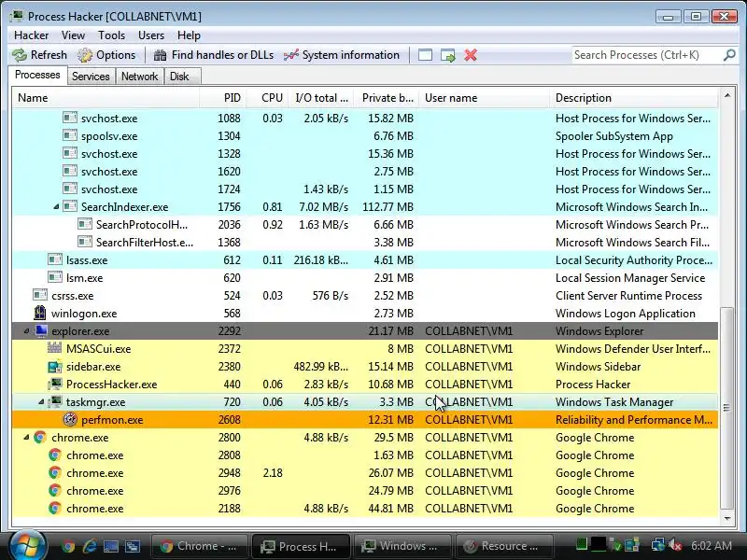Select the lsm.exe process row
Screen dimensions: 747x560
pyautogui.click(x=365, y=278)
